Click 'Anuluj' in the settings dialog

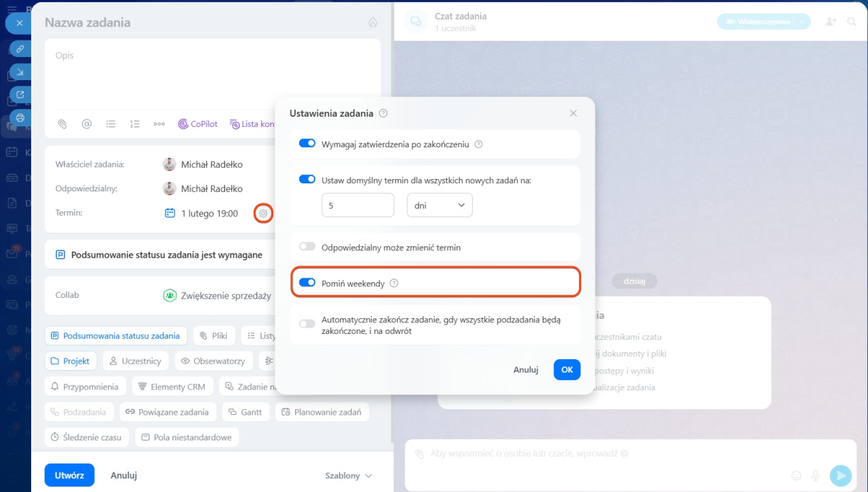click(x=526, y=370)
